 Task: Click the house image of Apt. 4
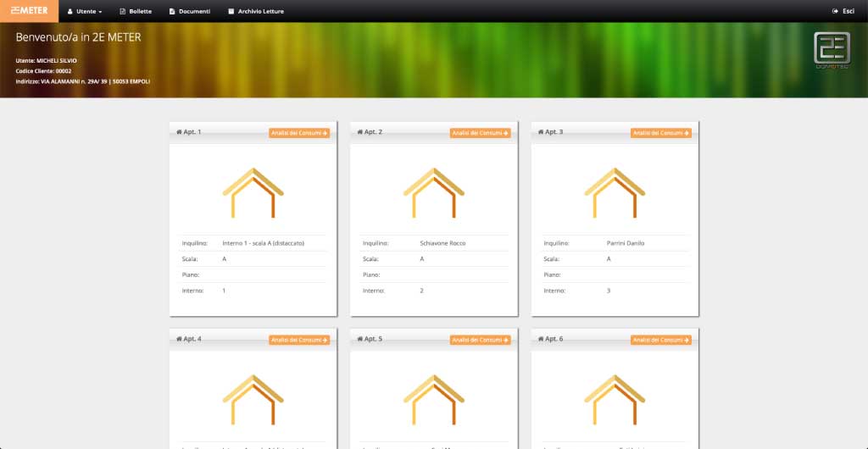(x=253, y=399)
